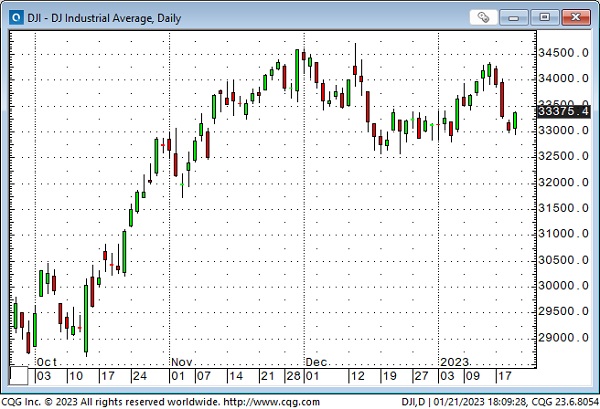Image resolution: width=600 pixels, height=409 pixels.
Task: Click the chain link icon button
Action: 483,17
